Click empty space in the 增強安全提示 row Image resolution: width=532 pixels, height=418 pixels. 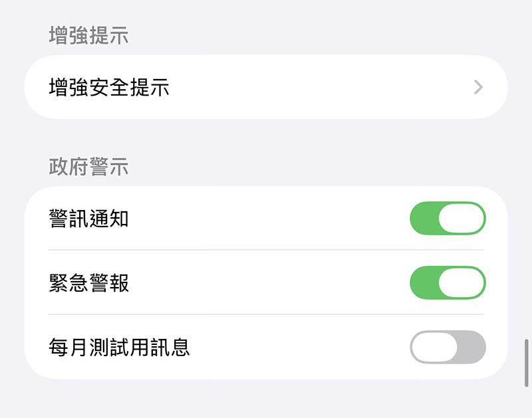[319, 87]
